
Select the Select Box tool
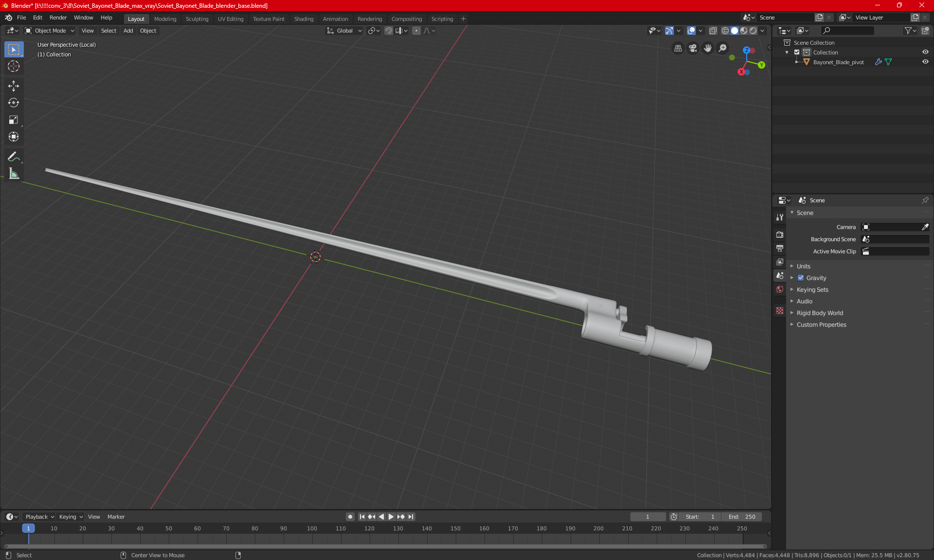pyautogui.click(x=14, y=50)
